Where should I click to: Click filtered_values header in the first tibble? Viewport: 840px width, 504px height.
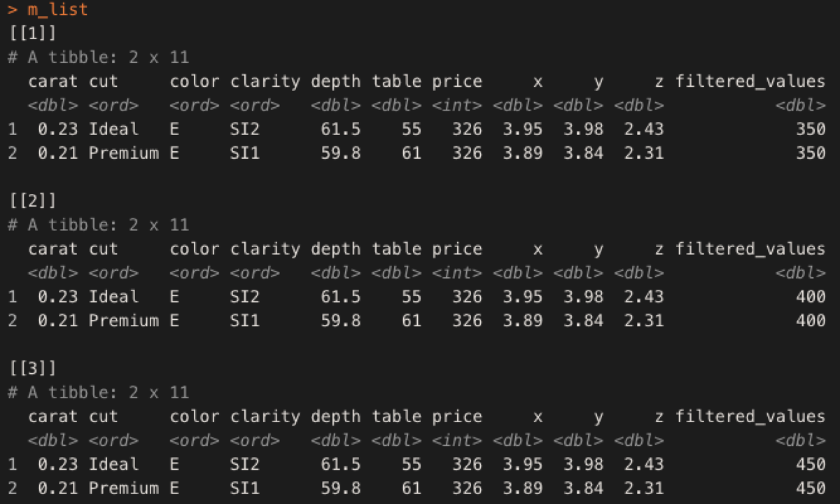750,81
